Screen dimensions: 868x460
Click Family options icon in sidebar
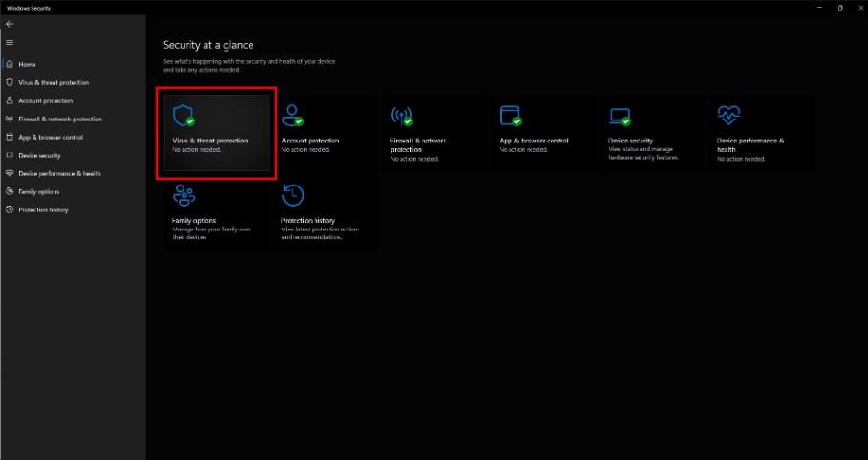[10, 191]
